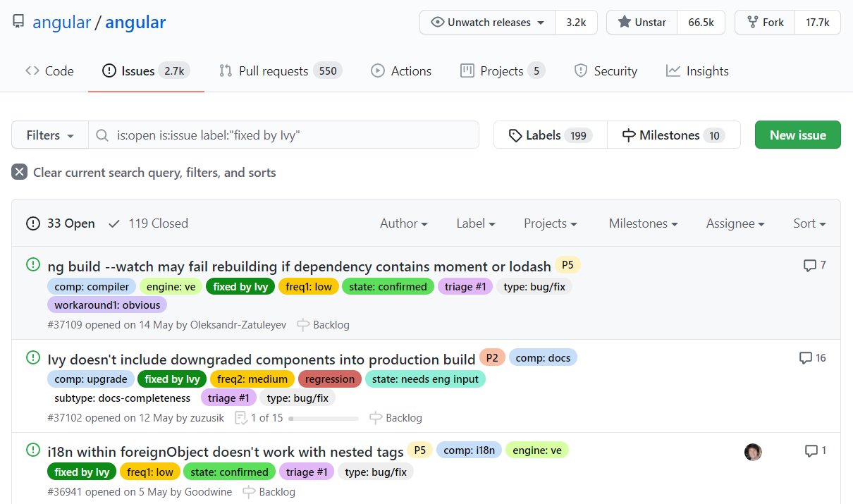The height and width of the screenshot is (504, 853).
Task: Click the red regression label
Action: click(x=330, y=379)
